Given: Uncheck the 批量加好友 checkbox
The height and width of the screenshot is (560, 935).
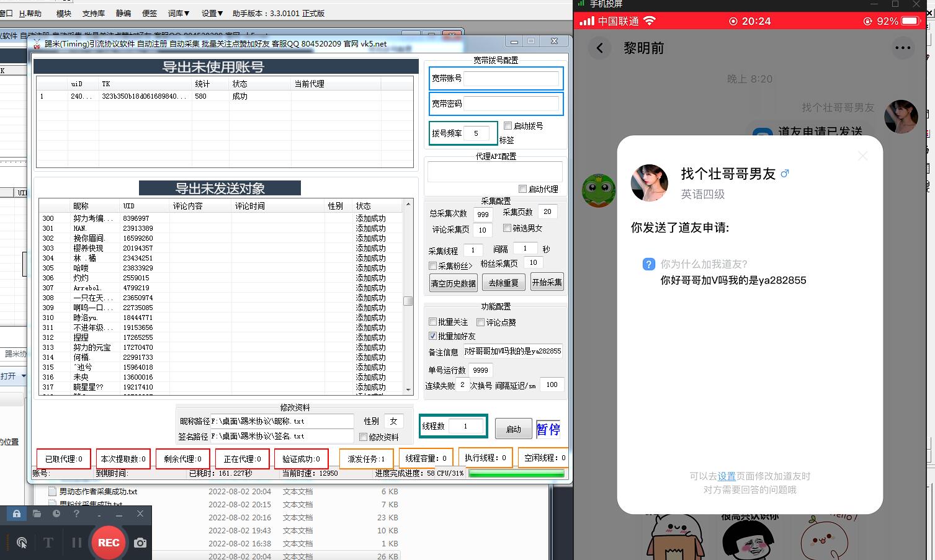Looking at the screenshot, I should tap(432, 336).
